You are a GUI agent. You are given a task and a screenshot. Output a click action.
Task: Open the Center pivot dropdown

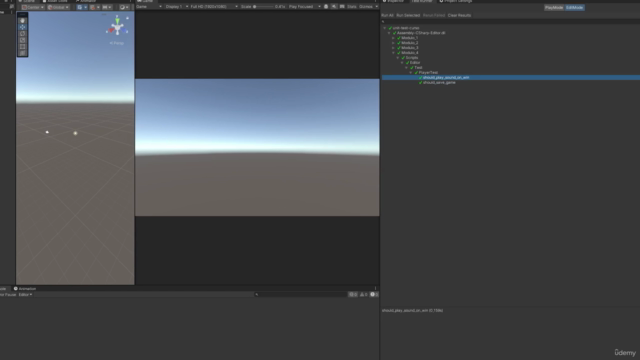click(x=33, y=7)
